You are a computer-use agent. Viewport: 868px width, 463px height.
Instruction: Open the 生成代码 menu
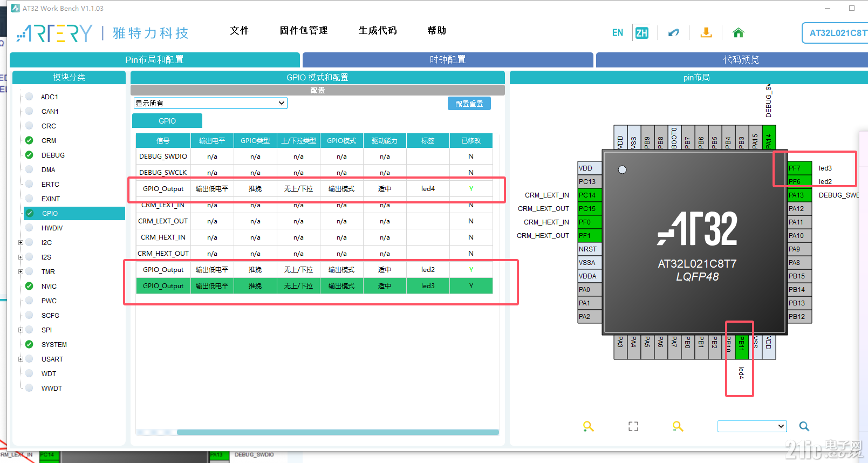pos(378,30)
